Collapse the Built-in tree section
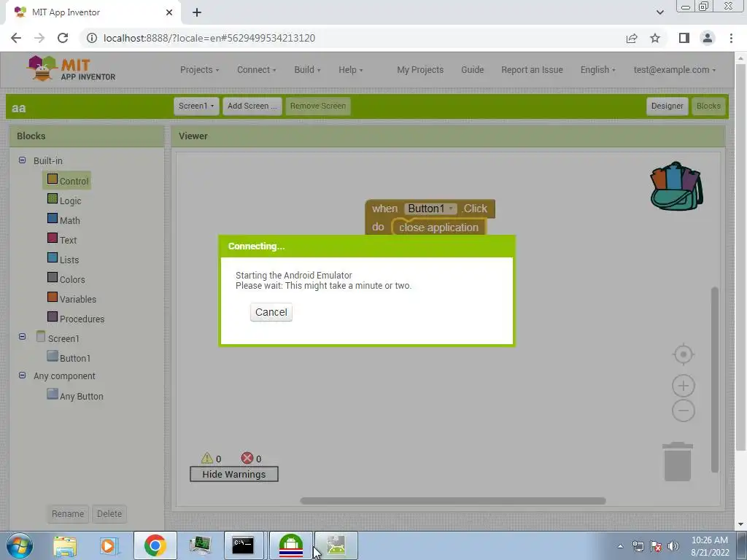The image size is (747, 560). [22, 160]
